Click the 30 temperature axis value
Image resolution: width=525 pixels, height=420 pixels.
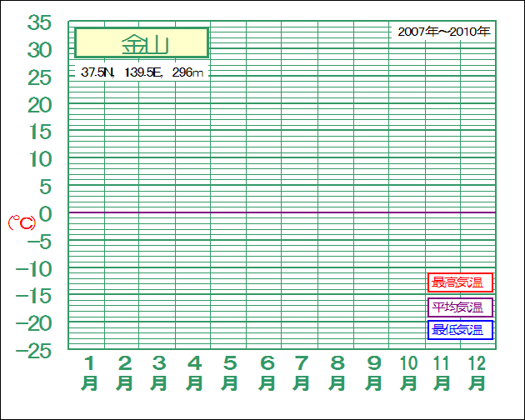39,50
